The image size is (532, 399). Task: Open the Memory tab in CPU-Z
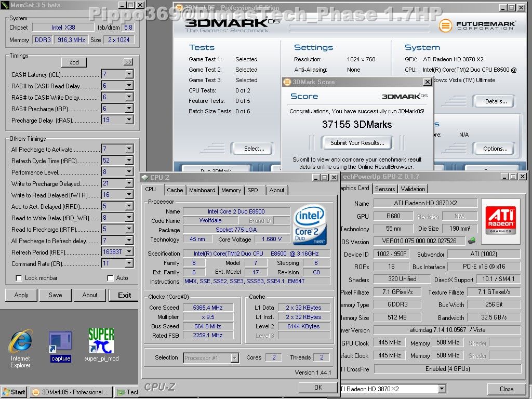click(x=231, y=190)
